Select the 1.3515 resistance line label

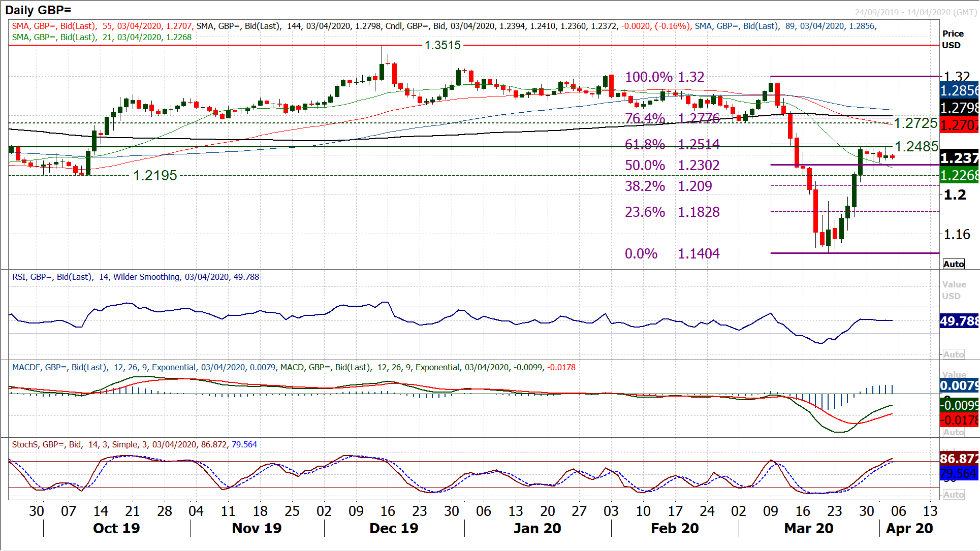point(442,45)
